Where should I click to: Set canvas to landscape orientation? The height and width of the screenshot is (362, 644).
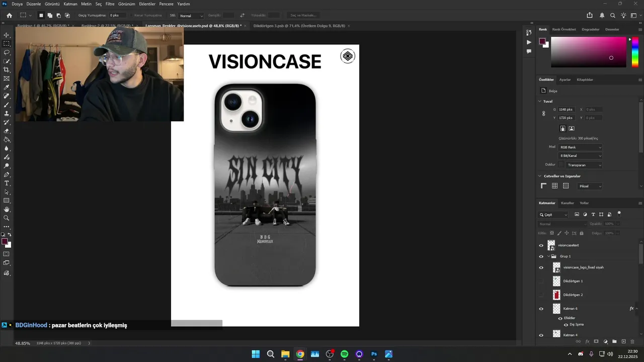click(x=572, y=129)
